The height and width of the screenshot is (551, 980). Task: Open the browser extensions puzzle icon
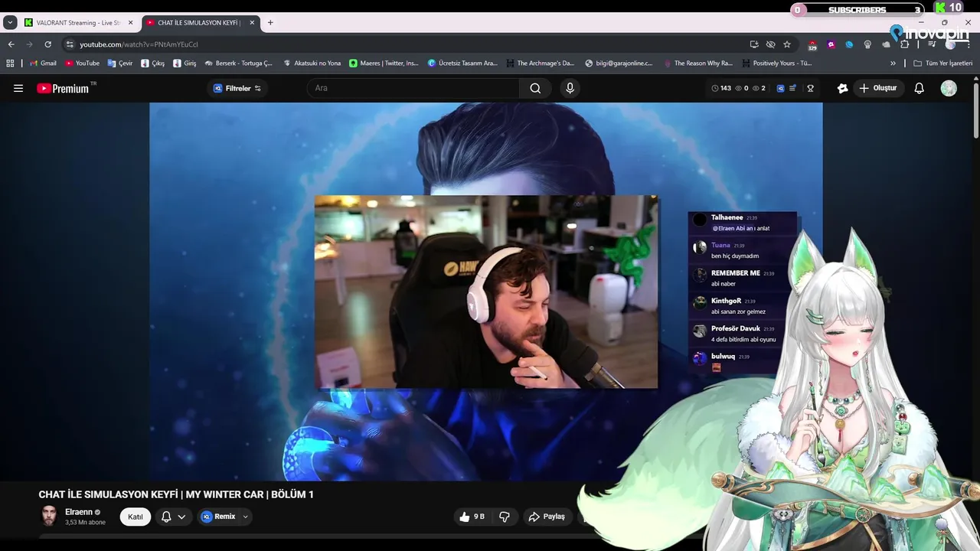pyautogui.click(x=904, y=44)
